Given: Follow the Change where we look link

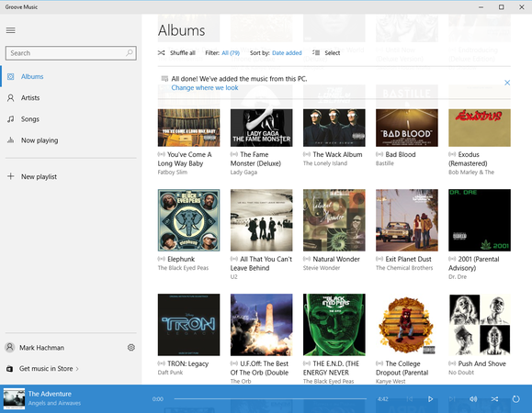Looking at the screenshot, I should [205, 88].
